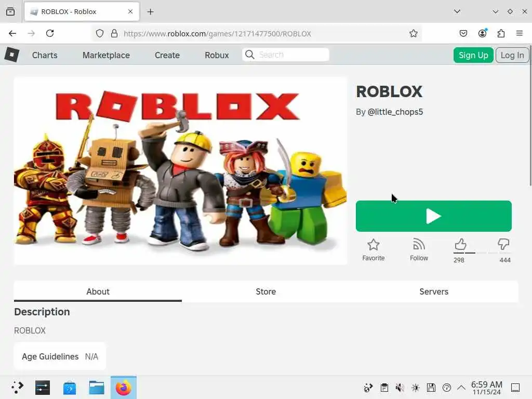Screen dimensions: 532x399
Task: Click the Roblox home logo icon
Action: pyautogui.click(x=11, y=55)
